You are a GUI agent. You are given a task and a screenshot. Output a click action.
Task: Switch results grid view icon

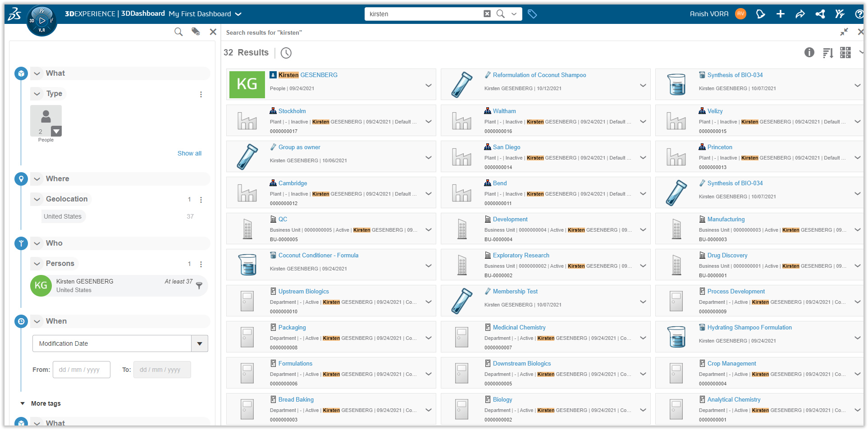(845, 53)
